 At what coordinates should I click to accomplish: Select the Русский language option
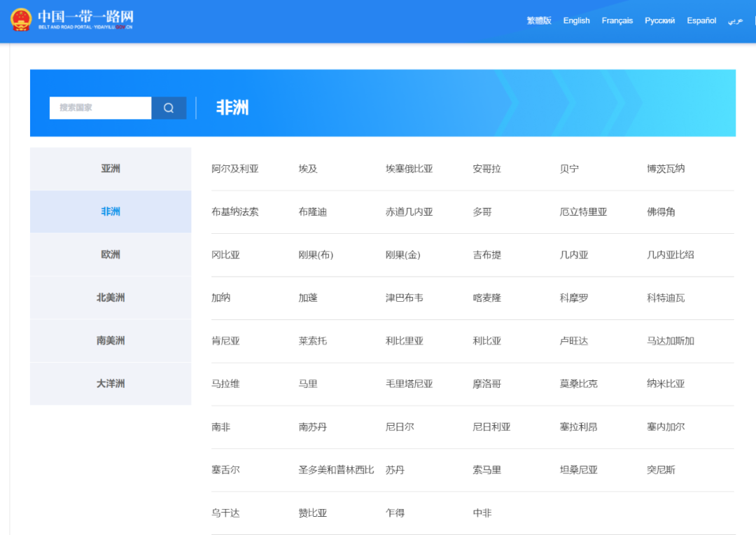click(x=659, y=20)
